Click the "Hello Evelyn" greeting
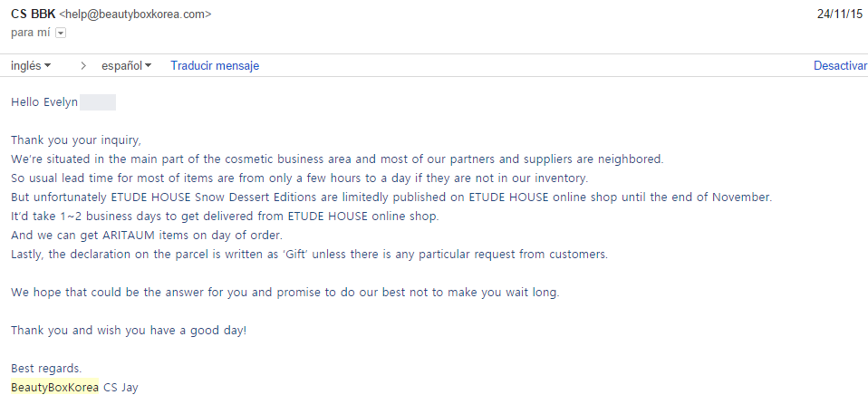Image resolution: width=868 pixels, height=414 pixels. 44,102
